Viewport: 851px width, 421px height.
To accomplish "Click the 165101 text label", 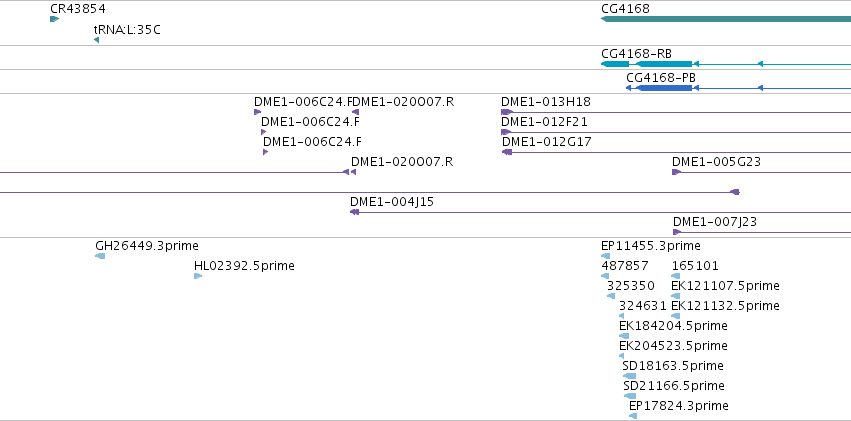I will (695, 266).
